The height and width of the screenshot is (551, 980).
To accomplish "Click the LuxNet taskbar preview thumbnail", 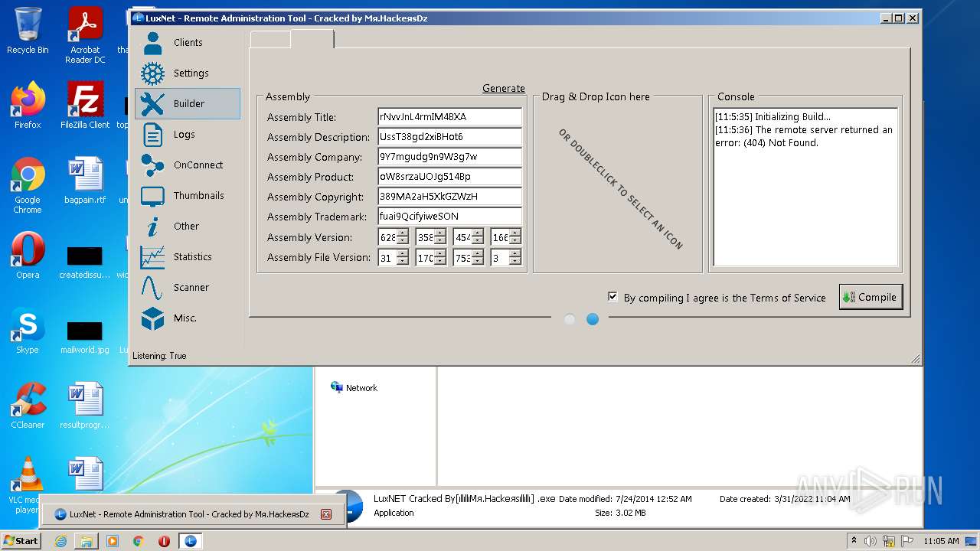I will (x=193, y=514).
